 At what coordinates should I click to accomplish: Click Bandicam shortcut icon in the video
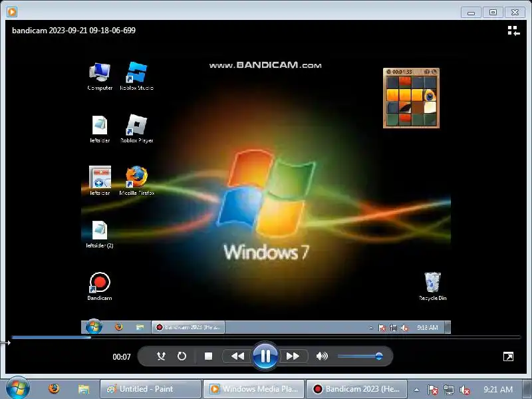[99, 286]
